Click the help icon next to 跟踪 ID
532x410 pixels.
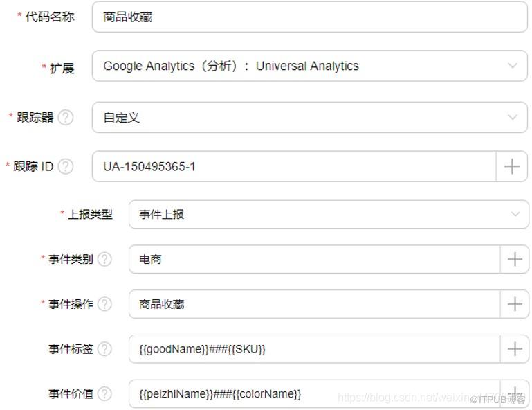pos(66,166)
